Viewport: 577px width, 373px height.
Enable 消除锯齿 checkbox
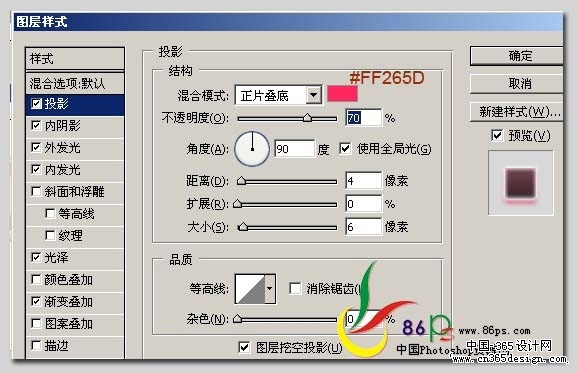click(x=295, y=288)
